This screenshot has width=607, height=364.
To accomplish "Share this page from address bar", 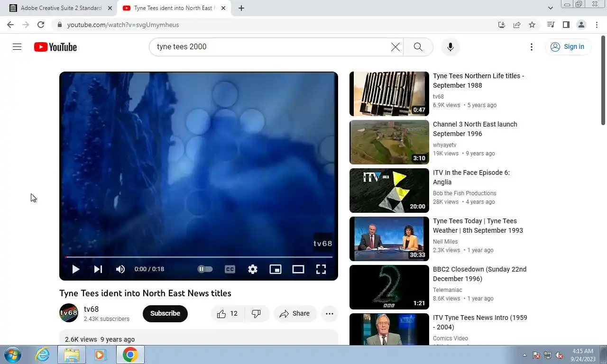I will 517,25.
